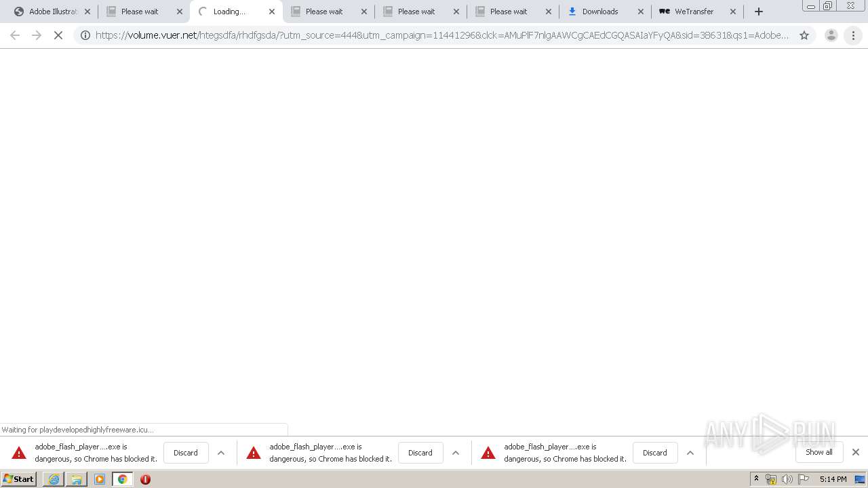Image resolution: width=868 pixels, height=488 pixels.
Task: Click first adobe_flash_player blocked message text
Action: coord(96,453)
